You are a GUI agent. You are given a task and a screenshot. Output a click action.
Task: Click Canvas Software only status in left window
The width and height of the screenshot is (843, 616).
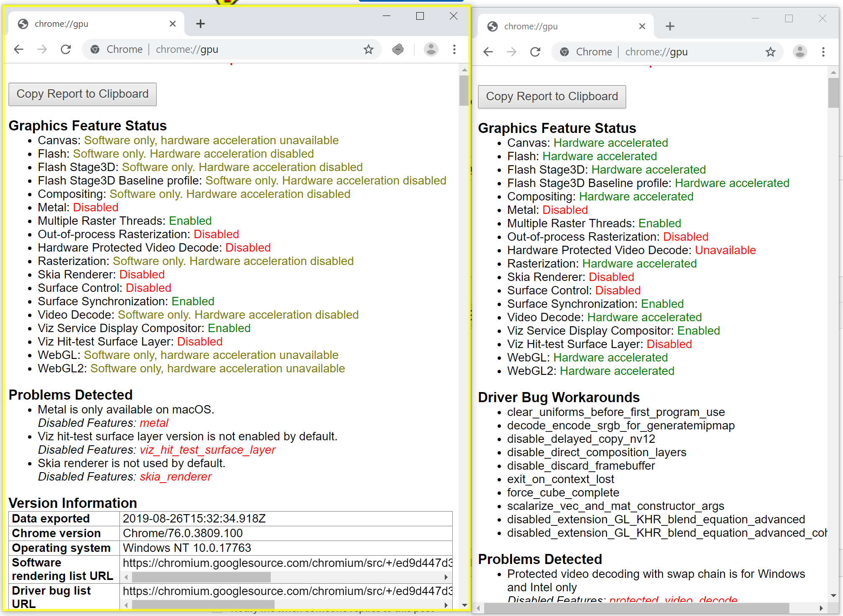click(211, 140)
